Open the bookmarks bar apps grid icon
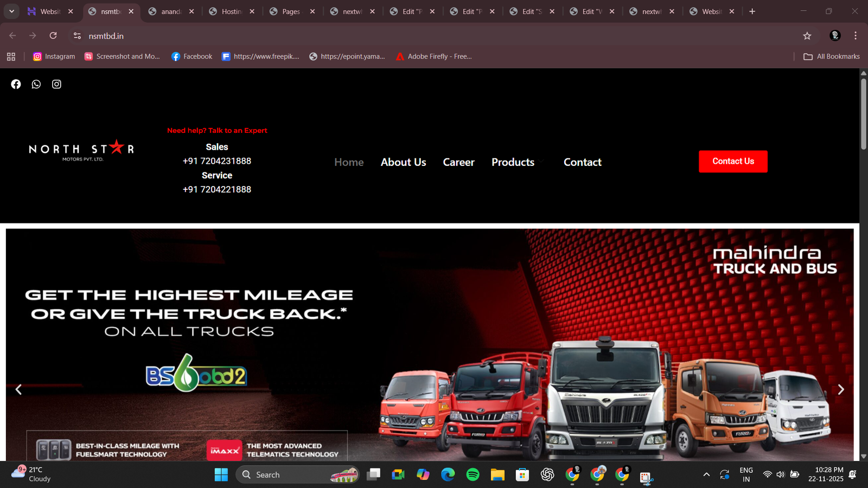Viewport: 868px width, 488px height. (x=11, y=56)
